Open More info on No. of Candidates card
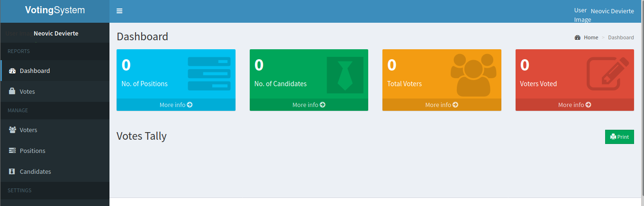The width and height of the screenshot is (644, 206). tap(308, 105)
